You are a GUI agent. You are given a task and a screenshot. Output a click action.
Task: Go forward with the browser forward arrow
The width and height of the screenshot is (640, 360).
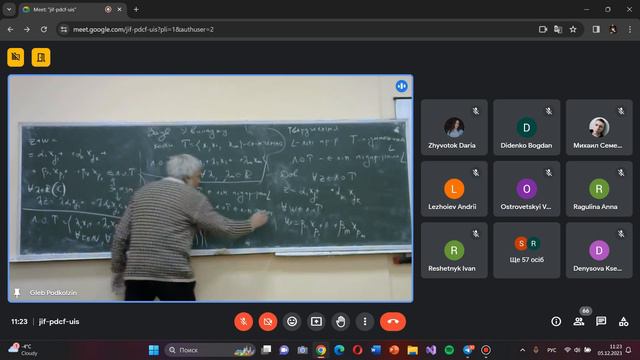tap(27, 29)
